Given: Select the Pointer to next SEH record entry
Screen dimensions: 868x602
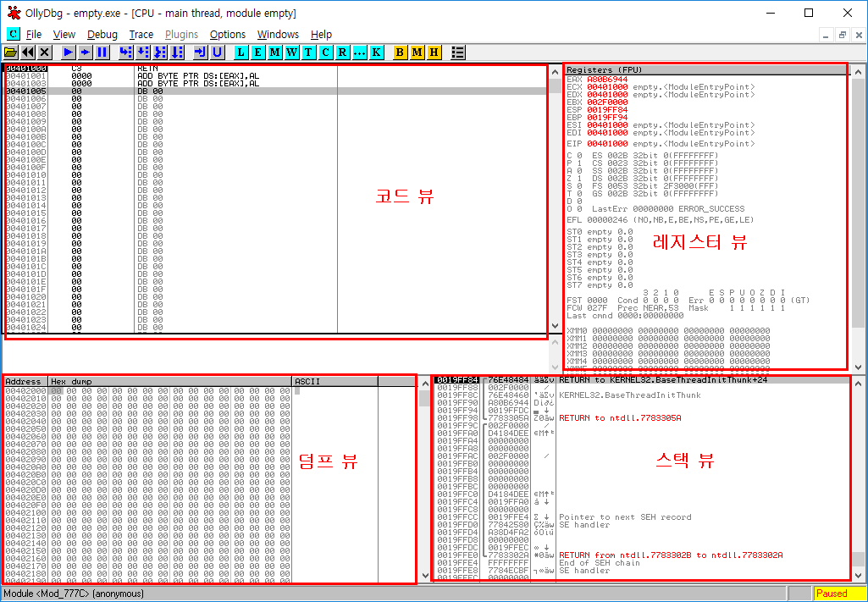Looking at the screenshot, I should click(x=625, y=517).
